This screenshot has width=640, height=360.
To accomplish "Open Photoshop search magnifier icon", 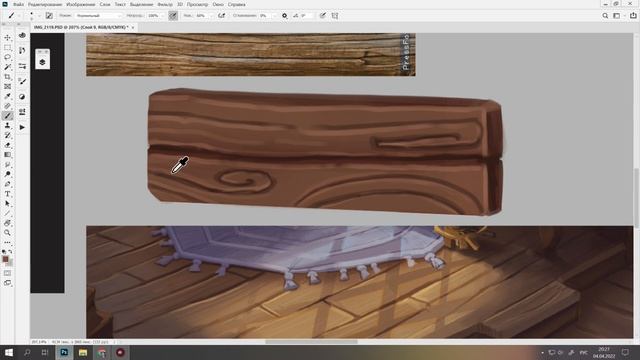I will coord(605,16).
